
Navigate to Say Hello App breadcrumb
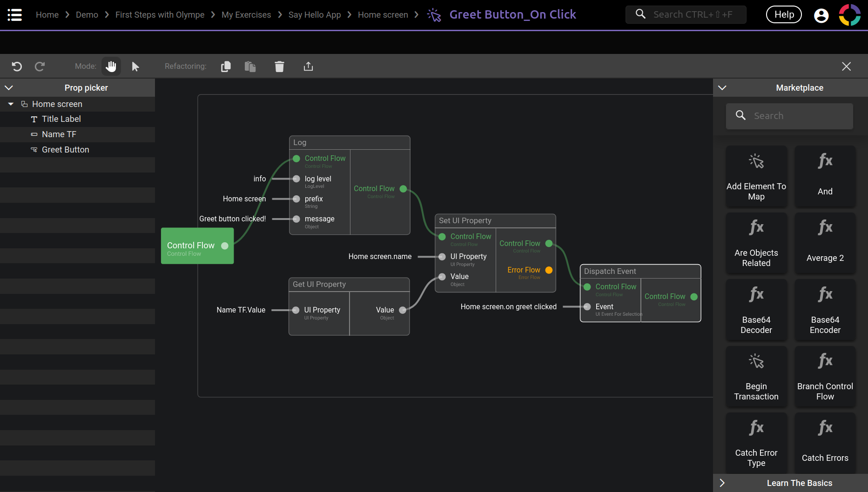314,15
